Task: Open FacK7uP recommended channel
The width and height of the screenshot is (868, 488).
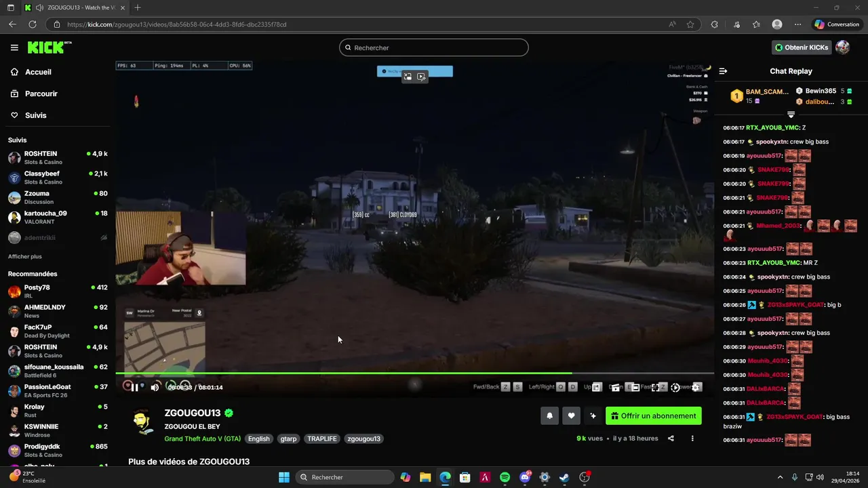Action: click(58, 331)
